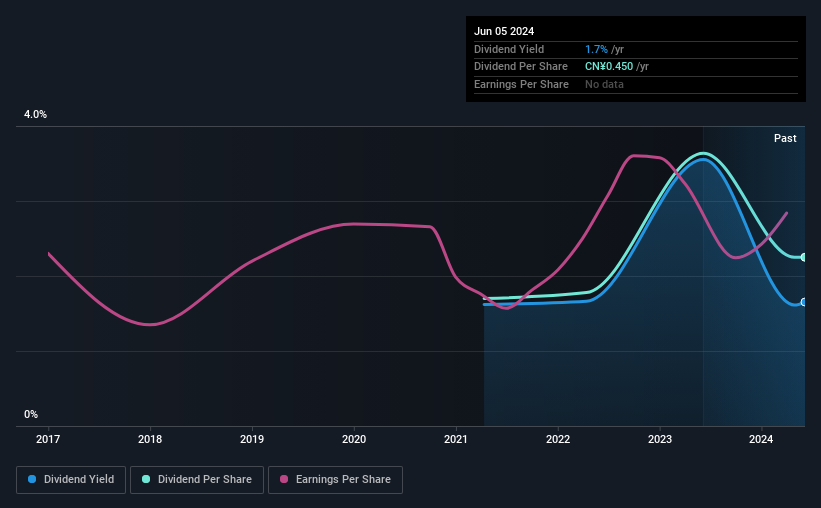Click the Past region label
The height and width of the screenshot is (508, 821).
(785, 138)
